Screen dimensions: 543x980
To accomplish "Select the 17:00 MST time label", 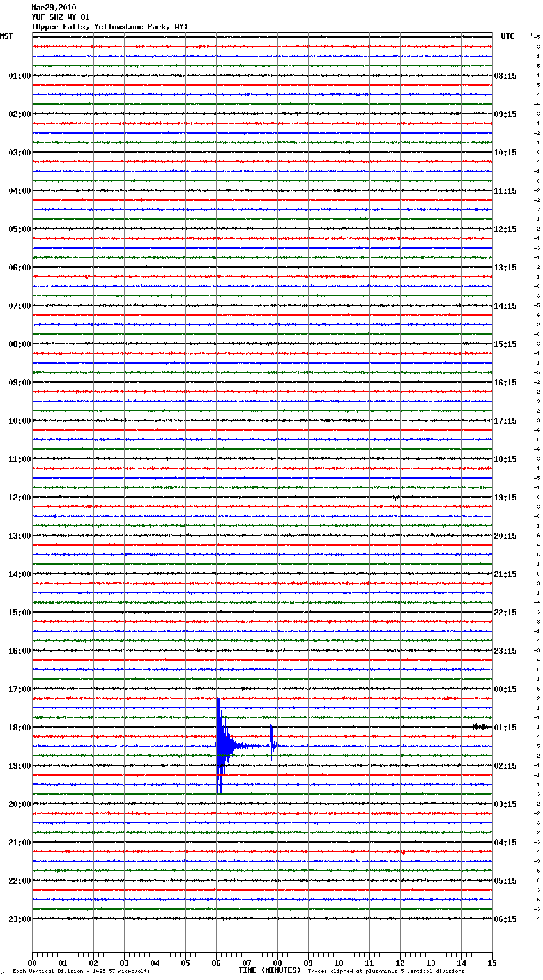I will click(20, 689).
